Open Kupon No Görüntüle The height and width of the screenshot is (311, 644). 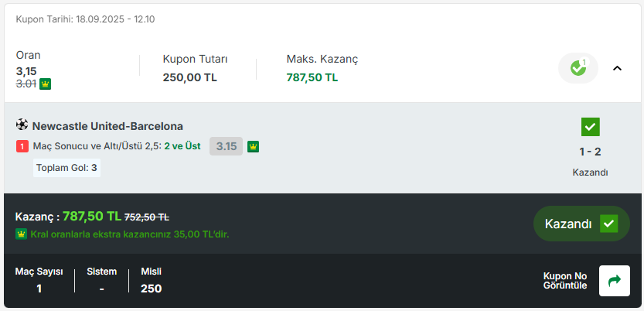565,281
